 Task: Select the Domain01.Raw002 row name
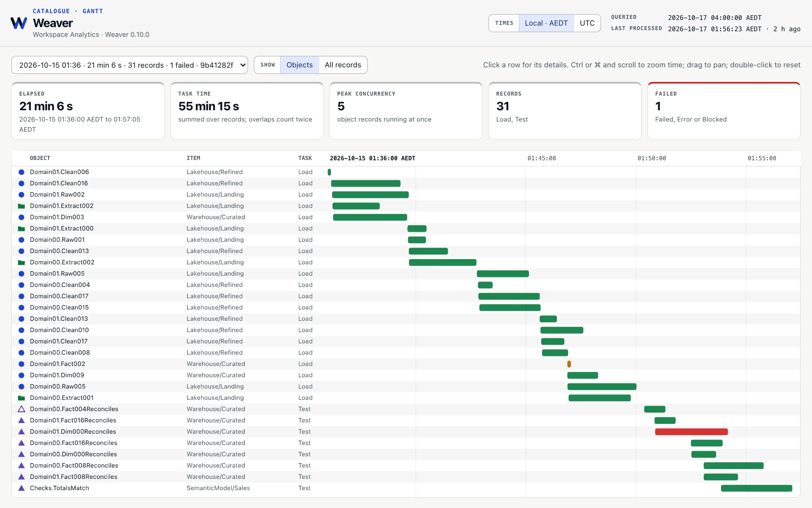57,195
